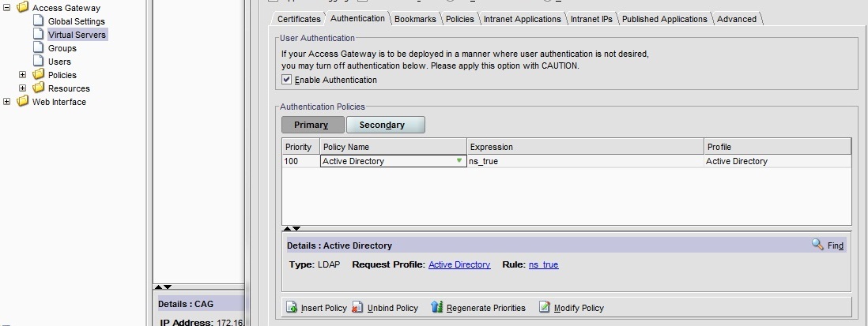Open the ns_true rule link

tap(544, 264)
